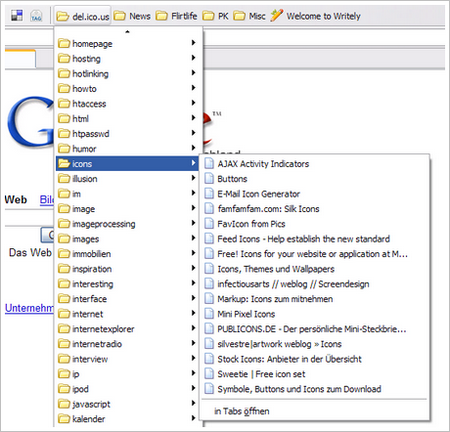The height and width of the screenshot is (432, 450).
Task: Expand the internetradio submenu arrow
Action: click(x=193, y=343)
